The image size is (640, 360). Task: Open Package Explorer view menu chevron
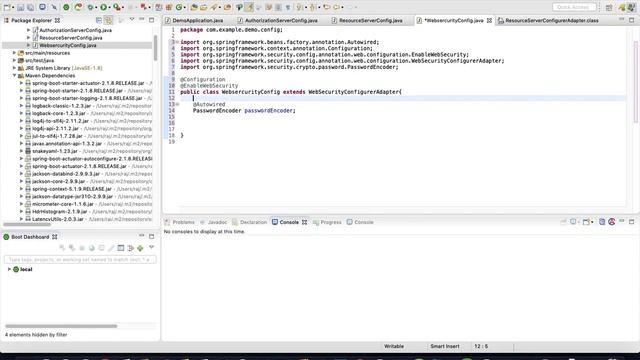click(x=132, y=20)
